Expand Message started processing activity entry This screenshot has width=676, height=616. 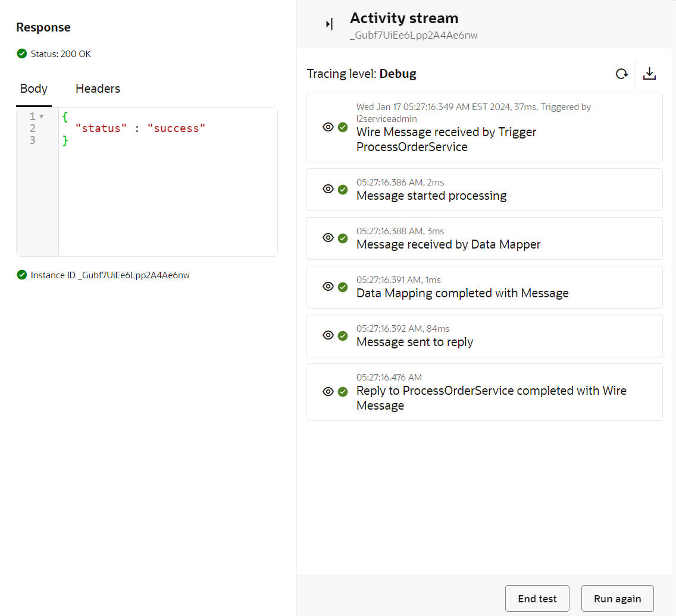point(431,196)
